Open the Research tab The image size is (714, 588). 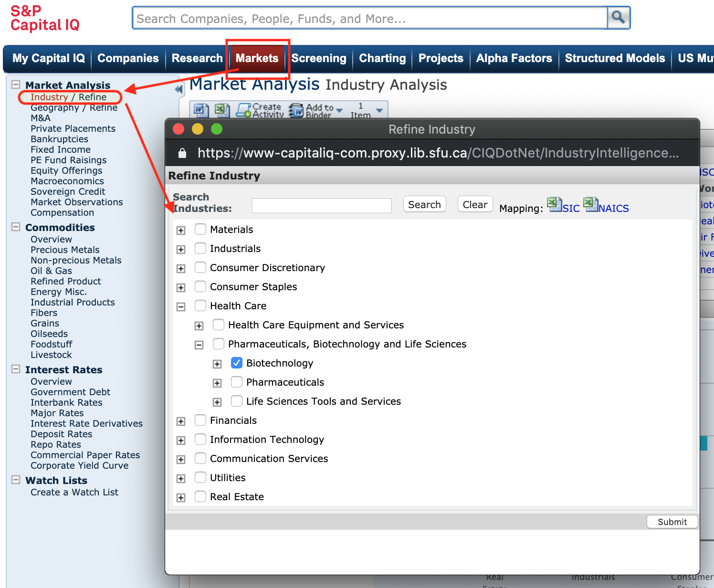click(197, 58)
